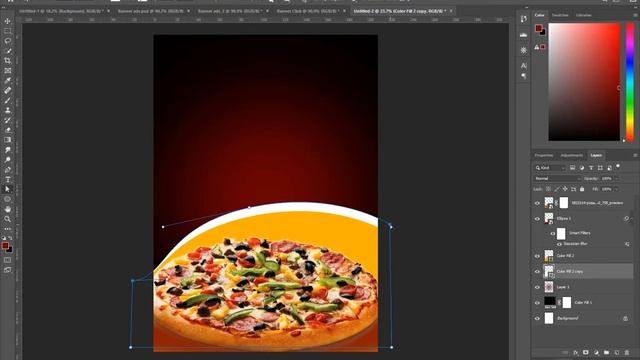
Task: Filter layers by type (T) icon
Action: point(591,168)
